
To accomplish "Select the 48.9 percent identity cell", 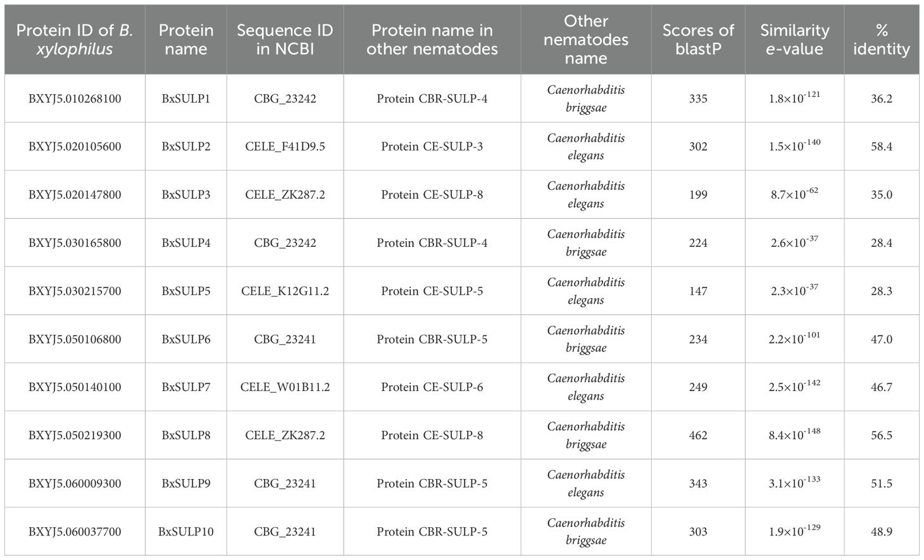I will (x=881, y=532).
